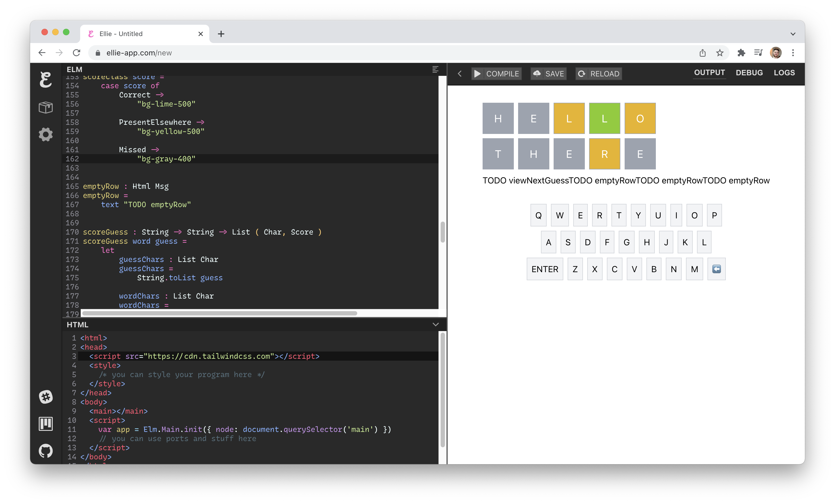This screenshot has width=835, height=504.
Task: Click the yellow O tile in first row
Action: coord(640,118)
